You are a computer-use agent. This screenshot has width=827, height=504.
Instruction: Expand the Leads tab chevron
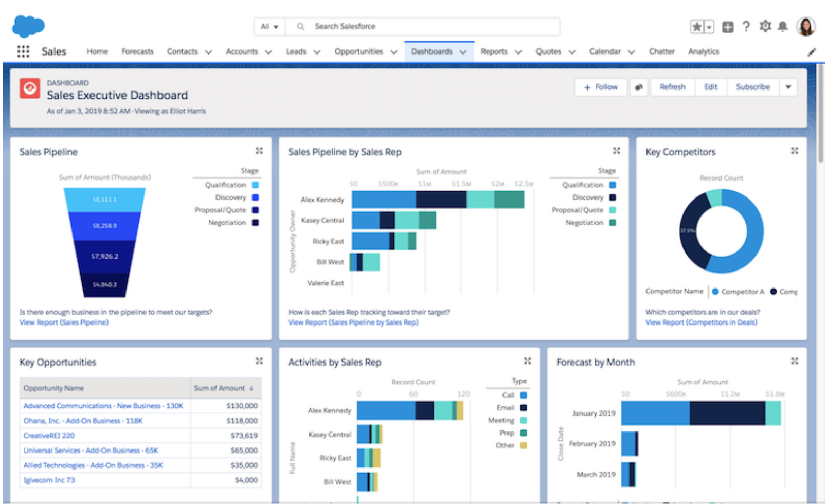[x=317, y=52]
